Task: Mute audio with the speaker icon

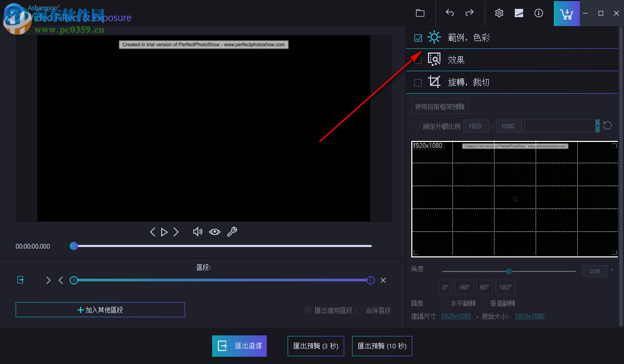Action: tap(198, 231)
